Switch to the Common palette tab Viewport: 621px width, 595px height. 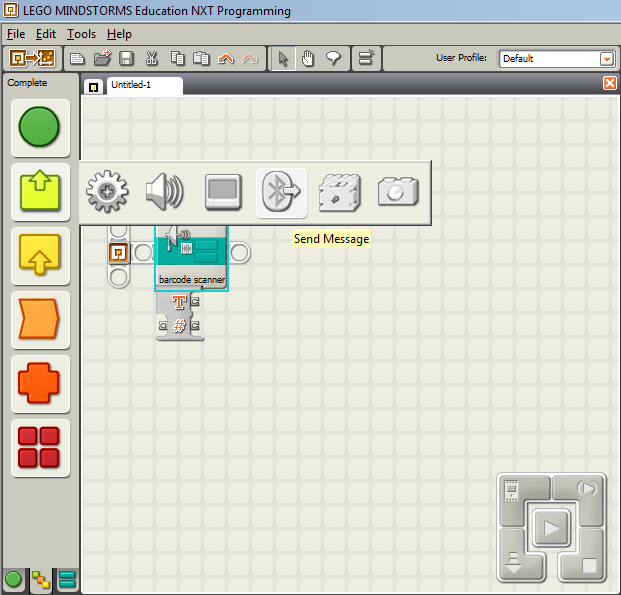pyautogui.click(x=13, y=580)
